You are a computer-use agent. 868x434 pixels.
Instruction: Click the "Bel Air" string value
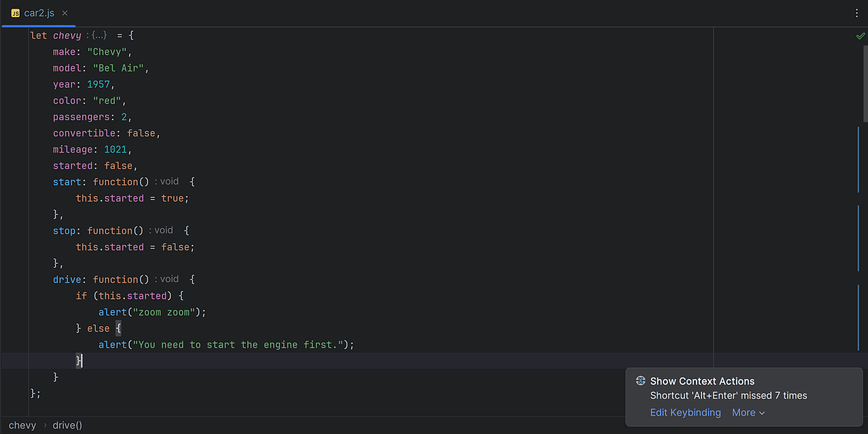coord(118,68)
